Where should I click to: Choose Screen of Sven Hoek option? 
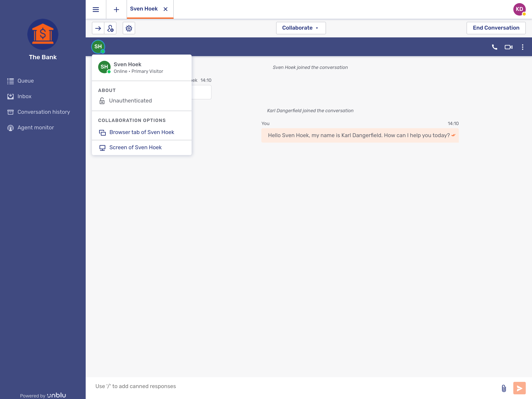[135, 147]
